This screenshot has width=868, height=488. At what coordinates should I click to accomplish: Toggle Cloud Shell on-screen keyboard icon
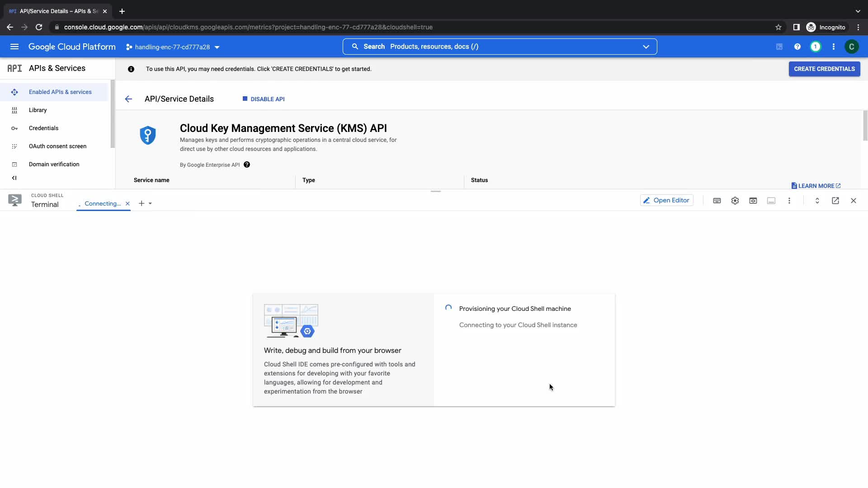717,201
